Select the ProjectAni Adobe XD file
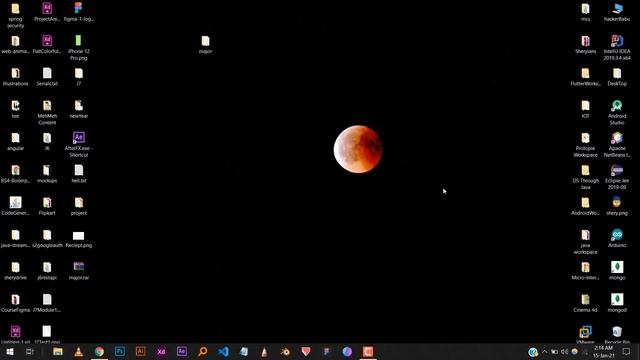Image resolution: width=640 pixels, height=360 pixels. [x=47, y=12]
